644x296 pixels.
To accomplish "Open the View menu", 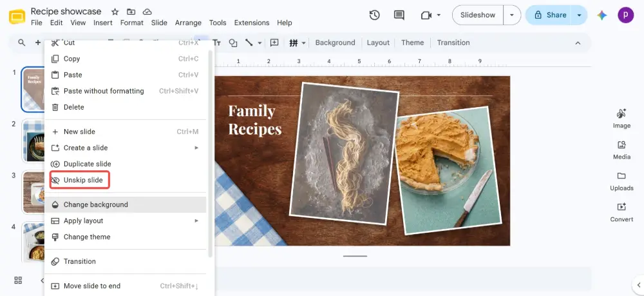I will [78, 23].
